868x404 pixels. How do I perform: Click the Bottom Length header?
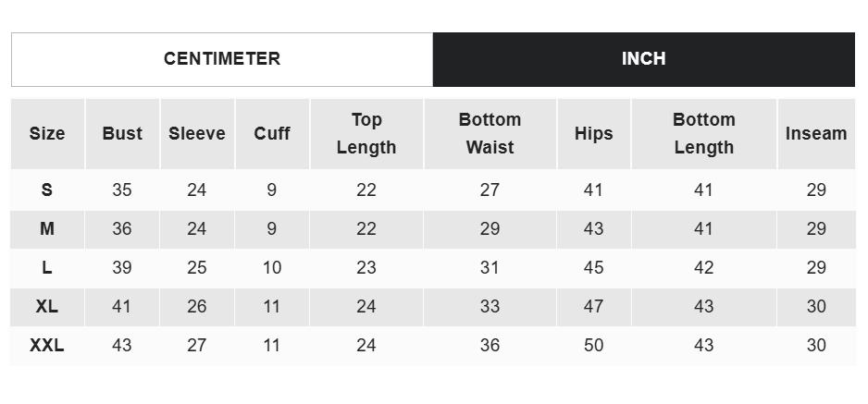coord(703,134)
